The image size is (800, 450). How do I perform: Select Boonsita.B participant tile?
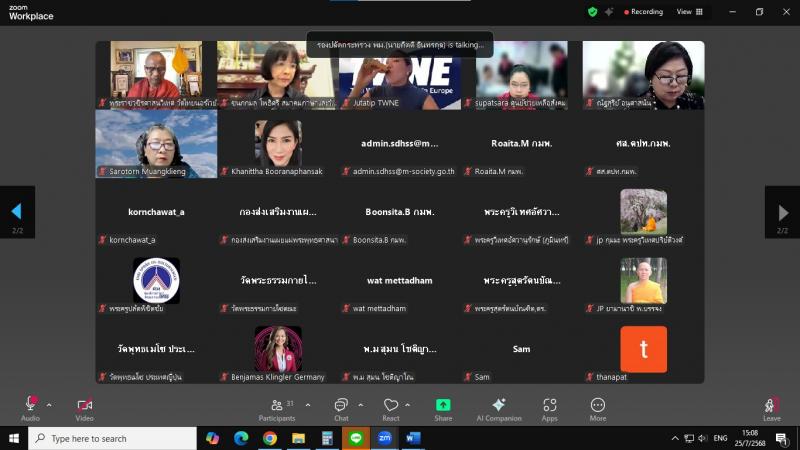pos(400,212)
